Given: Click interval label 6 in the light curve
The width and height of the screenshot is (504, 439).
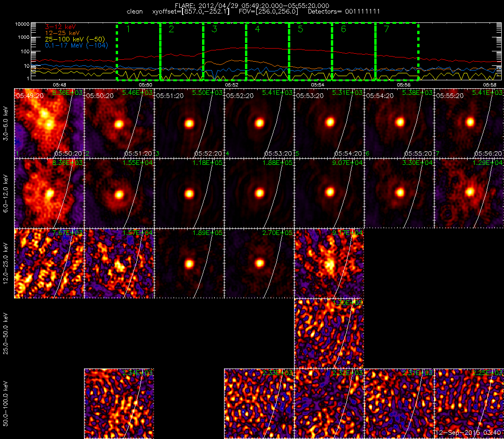Looking at the screenshot, I should coord(343,29).
